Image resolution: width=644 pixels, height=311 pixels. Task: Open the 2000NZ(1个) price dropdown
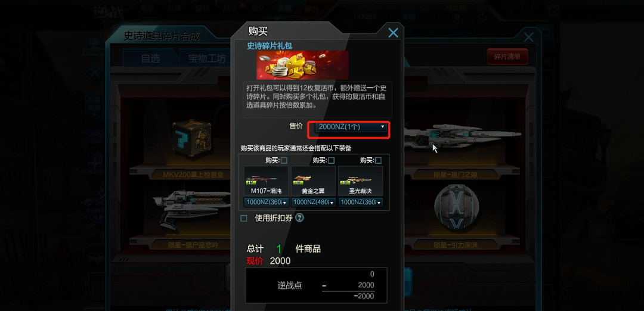point(351,127)
